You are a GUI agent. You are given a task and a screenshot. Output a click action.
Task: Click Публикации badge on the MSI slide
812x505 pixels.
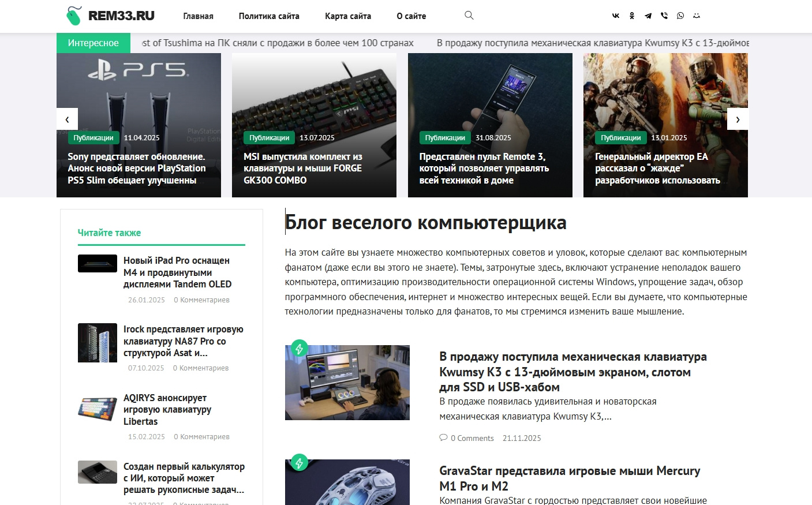click(270, 138)
